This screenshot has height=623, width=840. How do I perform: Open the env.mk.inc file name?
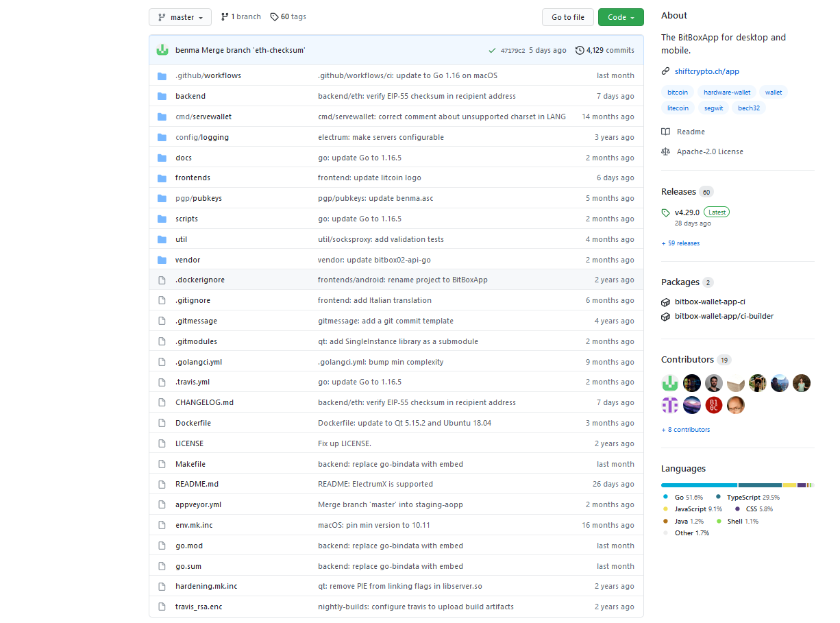click(x=194, y=525)
